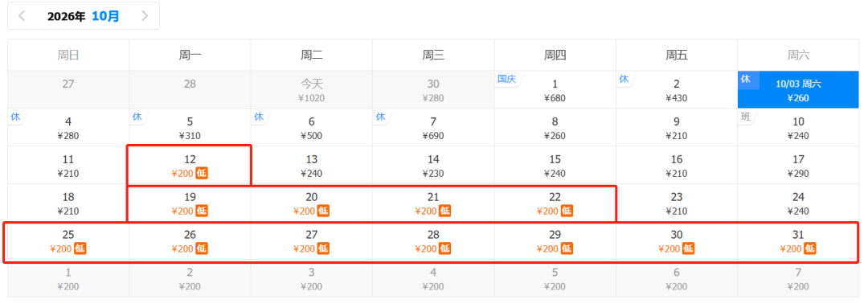
Task: Choose November 6 priced ¥200
Action: 677,278
